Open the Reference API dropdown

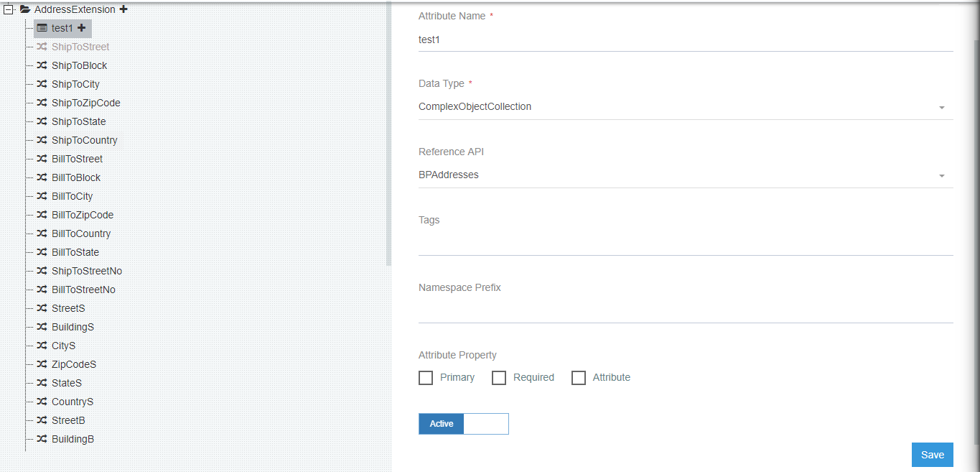coord(941,175)
